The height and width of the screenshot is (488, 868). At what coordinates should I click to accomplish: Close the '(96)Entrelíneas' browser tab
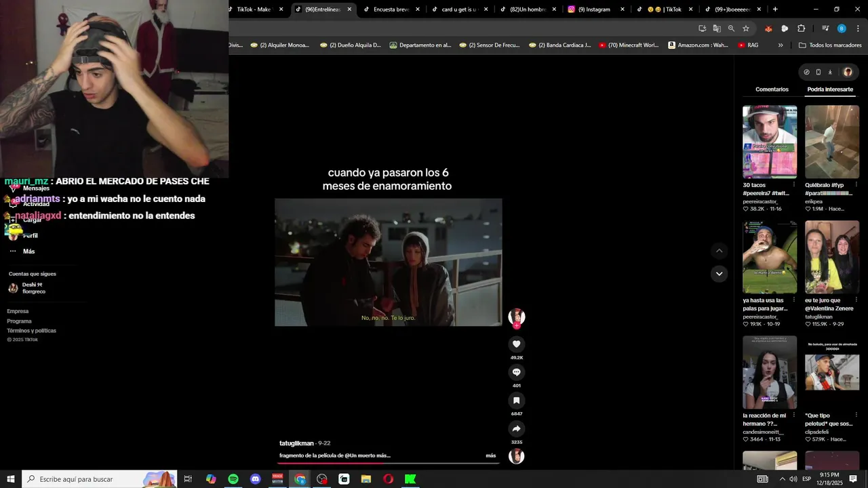click(x=349, y=9)
